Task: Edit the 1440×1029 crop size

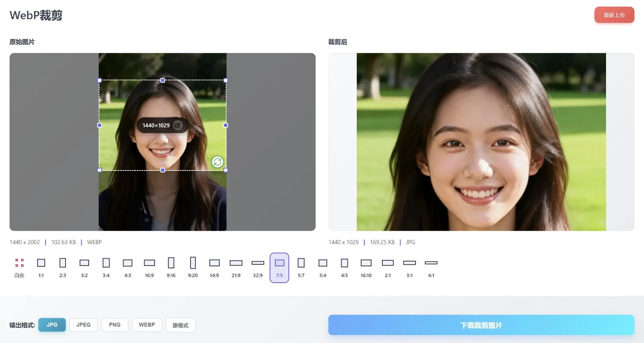Action: pyautogui.click(x=178, y=125)
